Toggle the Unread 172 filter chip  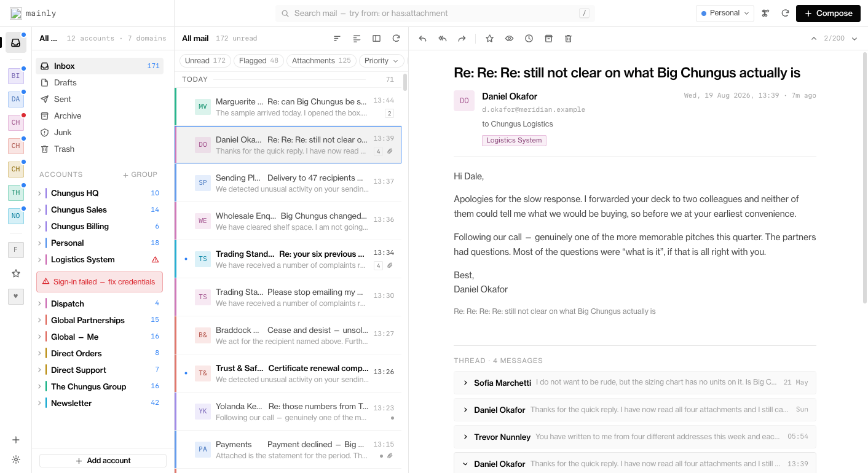(205, 61)
